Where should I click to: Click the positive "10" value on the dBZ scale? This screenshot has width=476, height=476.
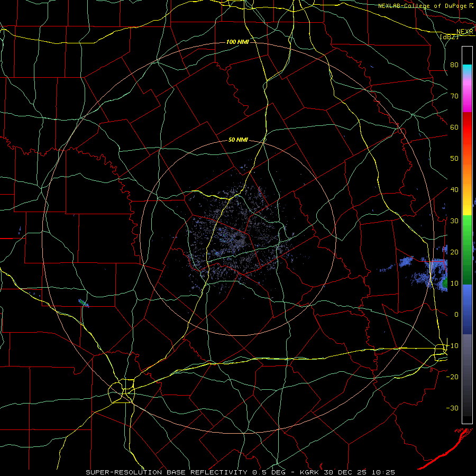click(x=454, y=283)
